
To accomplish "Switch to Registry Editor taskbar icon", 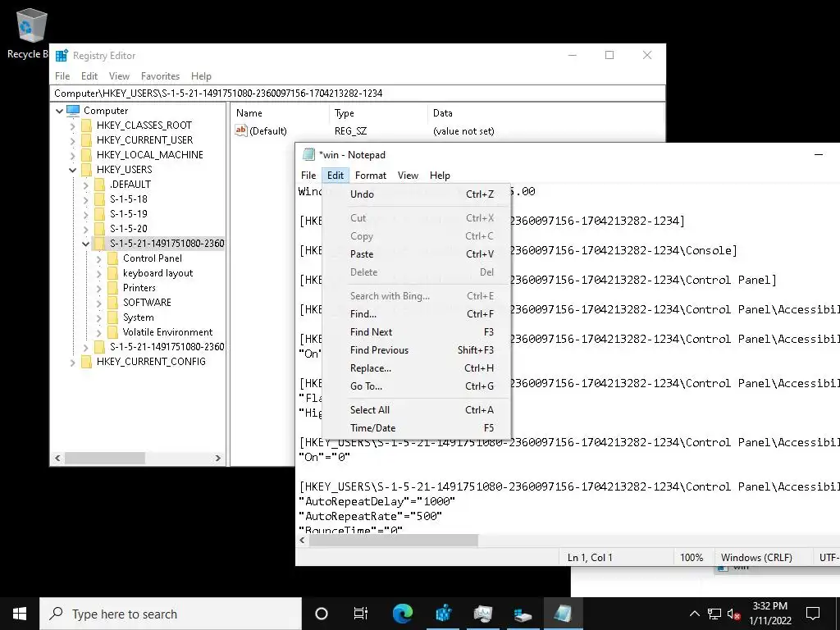I will (x=444, y=614).
